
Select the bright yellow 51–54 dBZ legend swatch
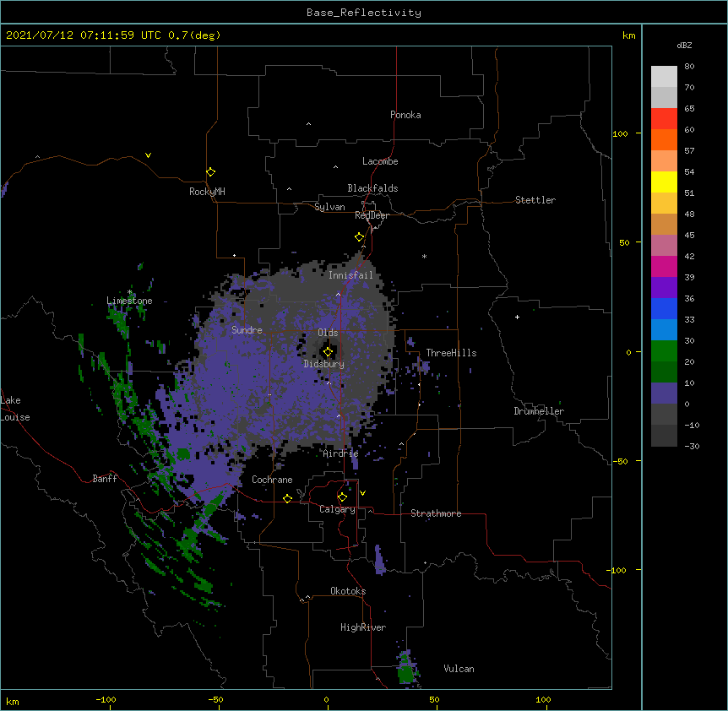pyautogui.click(x=664, y=182)
